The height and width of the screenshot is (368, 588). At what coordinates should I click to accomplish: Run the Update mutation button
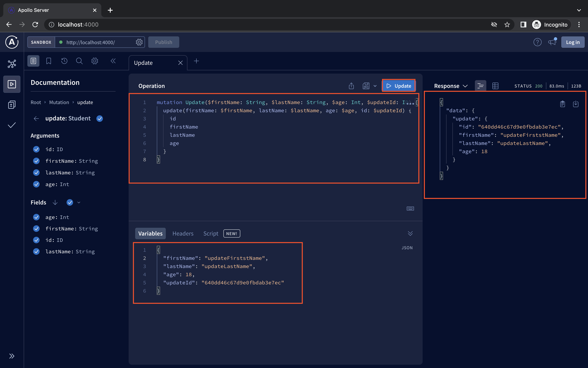coord(399,86)
